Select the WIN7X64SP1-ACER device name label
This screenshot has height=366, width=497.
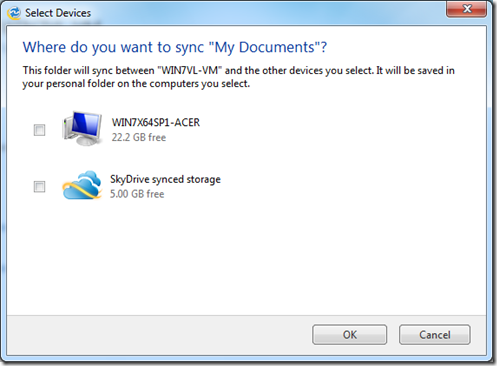(156, 122)
